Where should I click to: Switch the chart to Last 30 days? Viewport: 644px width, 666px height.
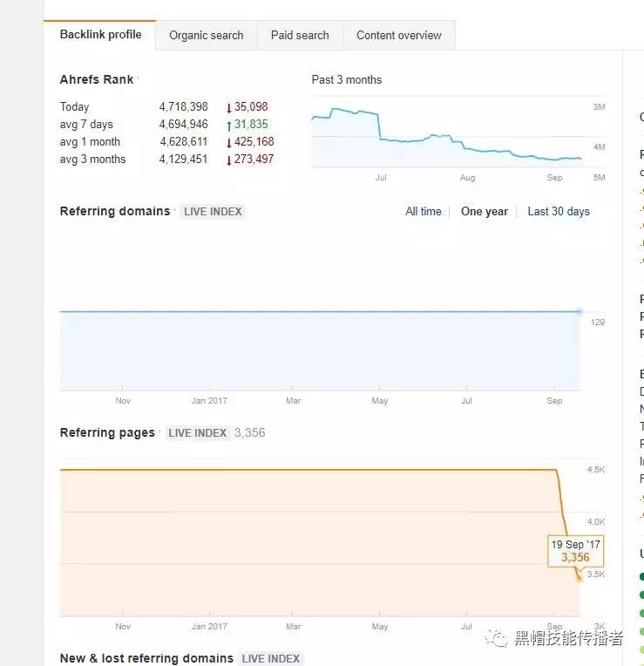[x=559, y=211]
